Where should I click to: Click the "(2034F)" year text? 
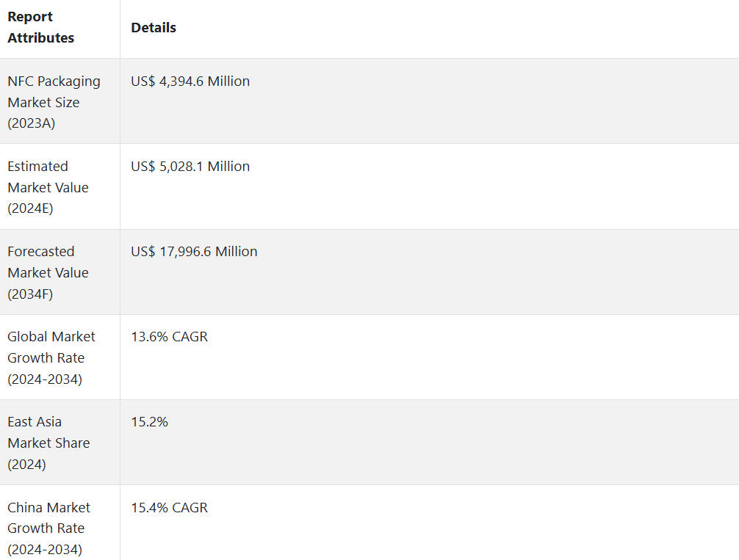pos(30,294)
